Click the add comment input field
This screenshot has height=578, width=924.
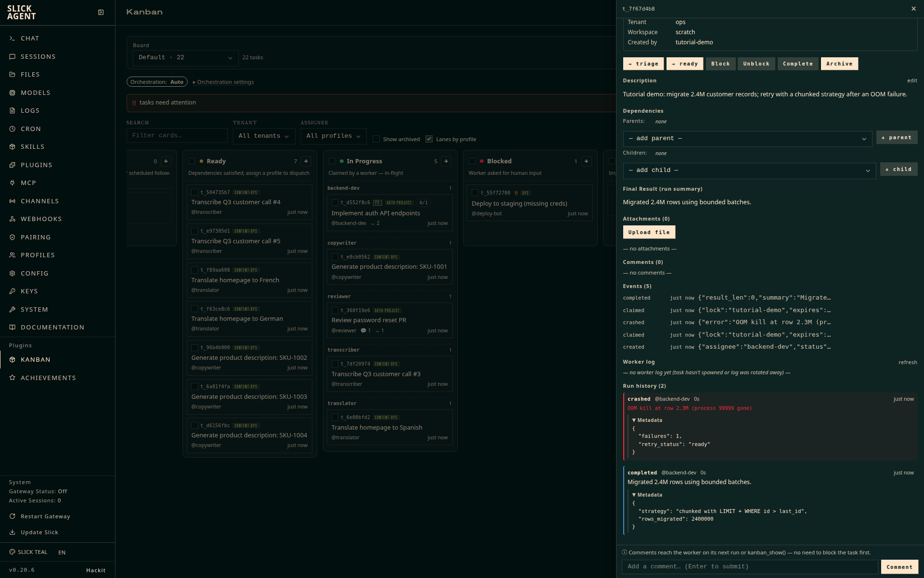tap(750, 567)
